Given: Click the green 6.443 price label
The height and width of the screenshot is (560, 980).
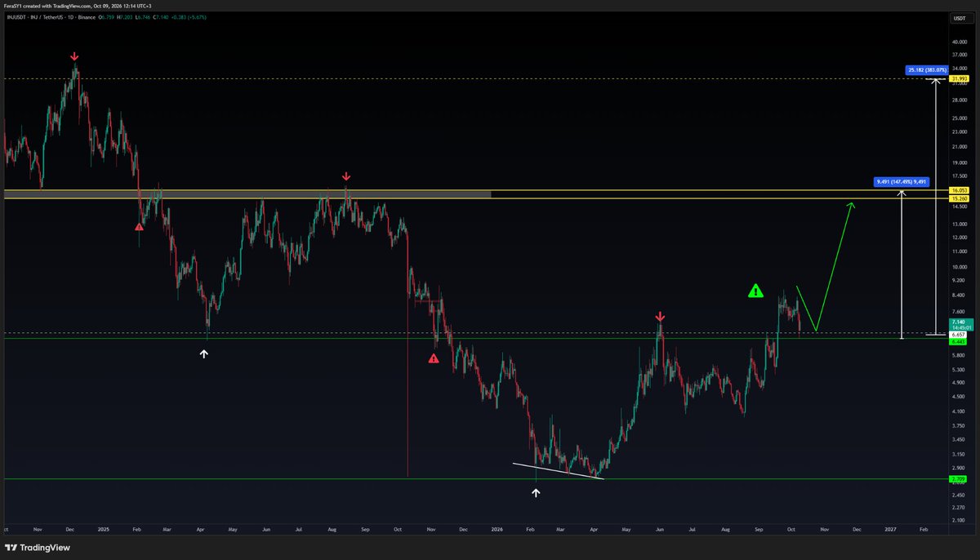Looking at the screenshot, I should click(959, 340).
